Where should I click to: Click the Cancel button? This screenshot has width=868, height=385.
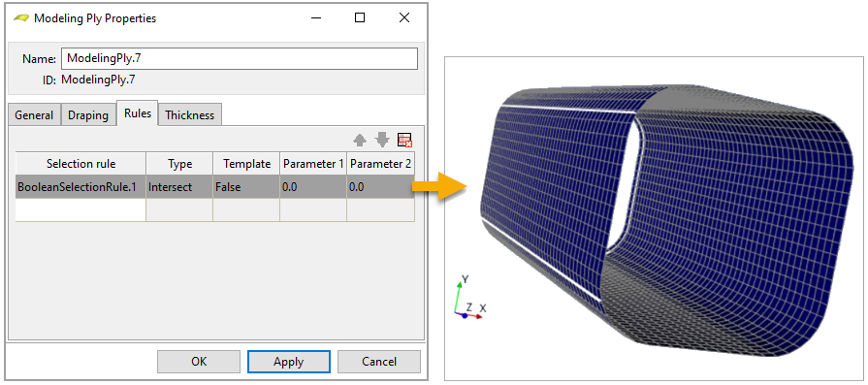click(378, 362)
